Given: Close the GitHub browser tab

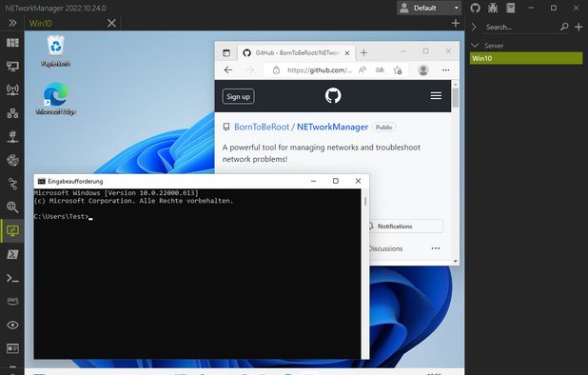Looking at the screenshot, I should (347, 53).
